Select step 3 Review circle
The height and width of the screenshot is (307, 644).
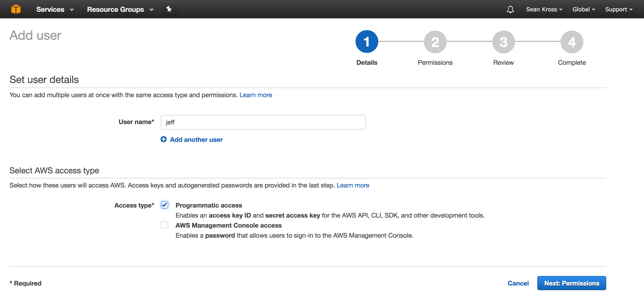click(x=503, y=42)
